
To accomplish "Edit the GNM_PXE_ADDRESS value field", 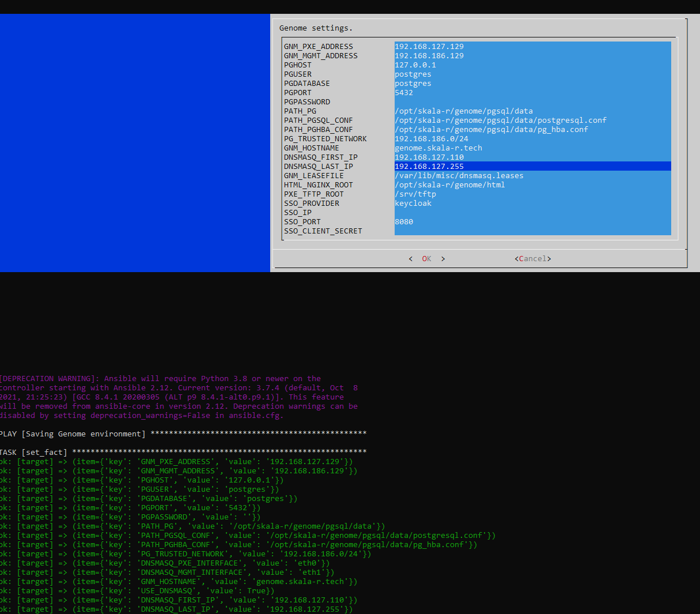I will 532,47.
